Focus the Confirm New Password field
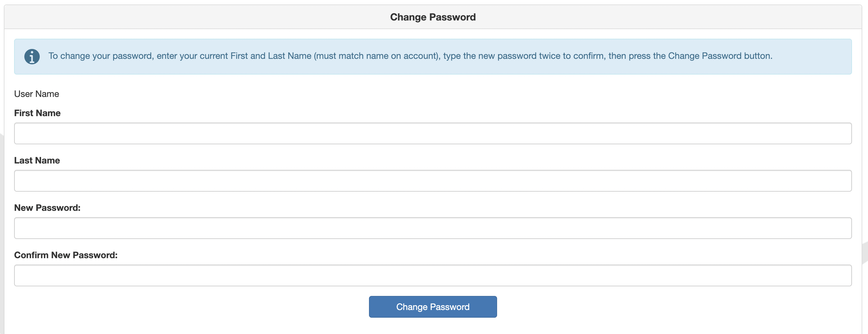 pos(433,275)
